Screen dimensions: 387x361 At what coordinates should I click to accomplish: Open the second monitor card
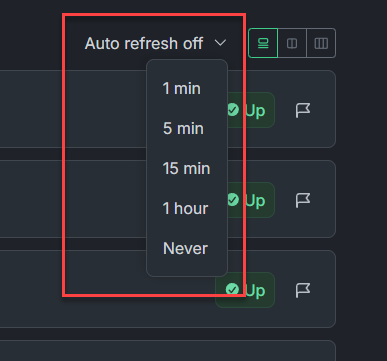pos(168,199)
